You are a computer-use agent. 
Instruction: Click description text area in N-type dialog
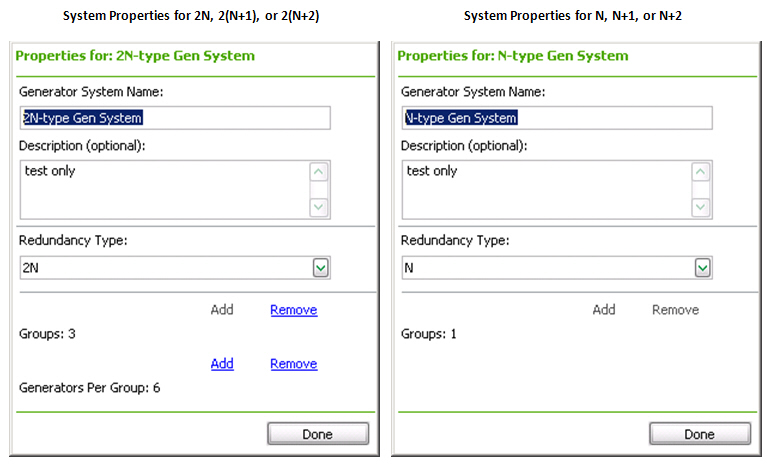[x=547, y=190]
